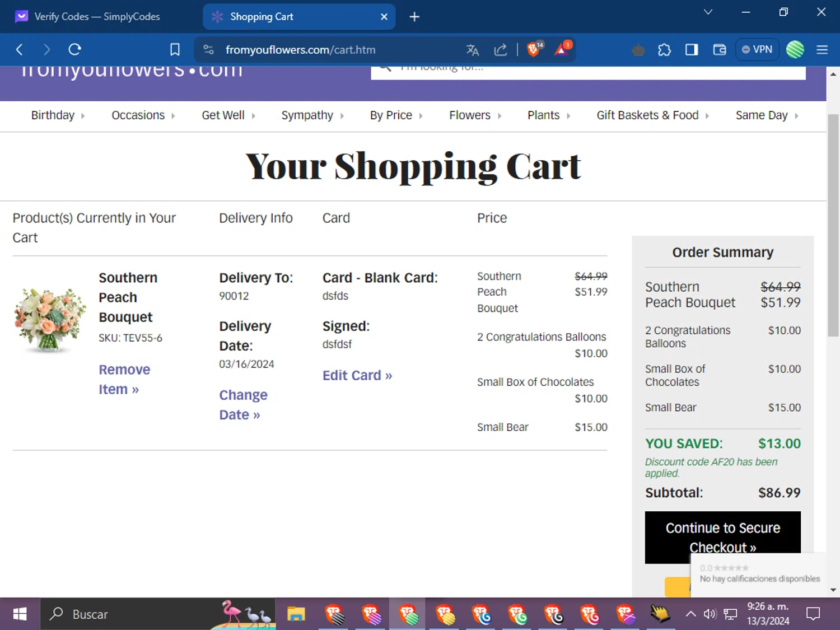This screenshot has height=630, width=840.
Task: Click the delivery date 03/16/2024
Action: 246,364
